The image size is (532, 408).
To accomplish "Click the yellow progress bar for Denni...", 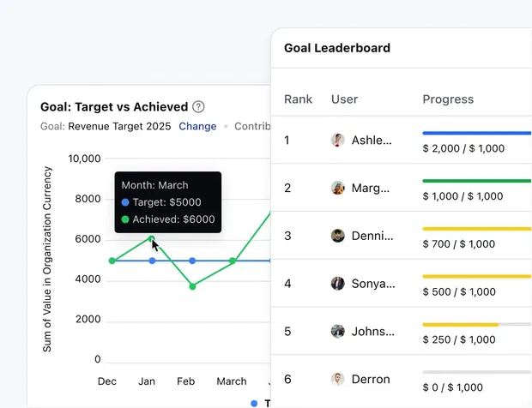I will point(477,229).
